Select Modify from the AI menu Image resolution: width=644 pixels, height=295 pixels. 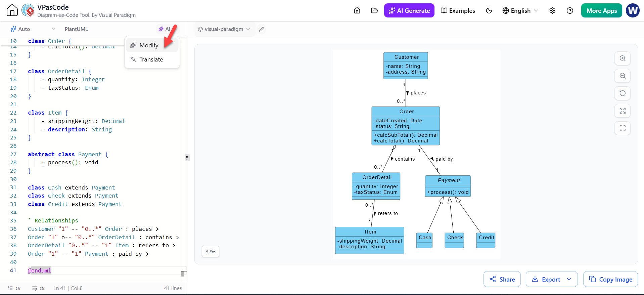click(x=152, y=45)
